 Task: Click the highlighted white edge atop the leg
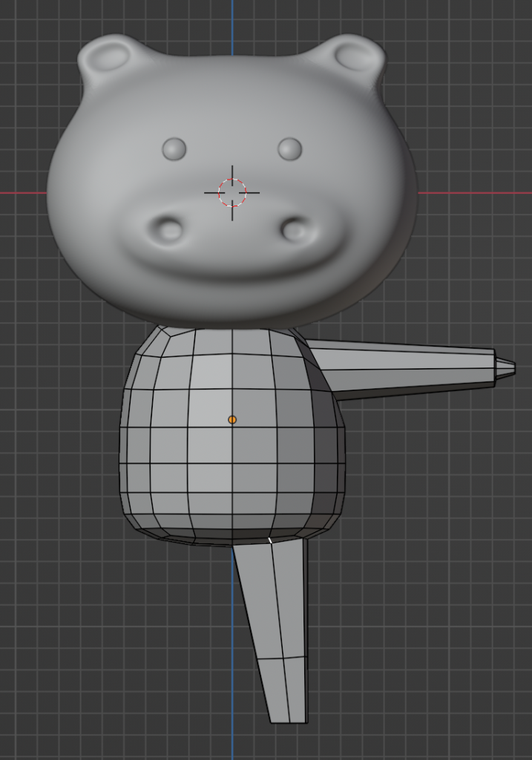270,540
